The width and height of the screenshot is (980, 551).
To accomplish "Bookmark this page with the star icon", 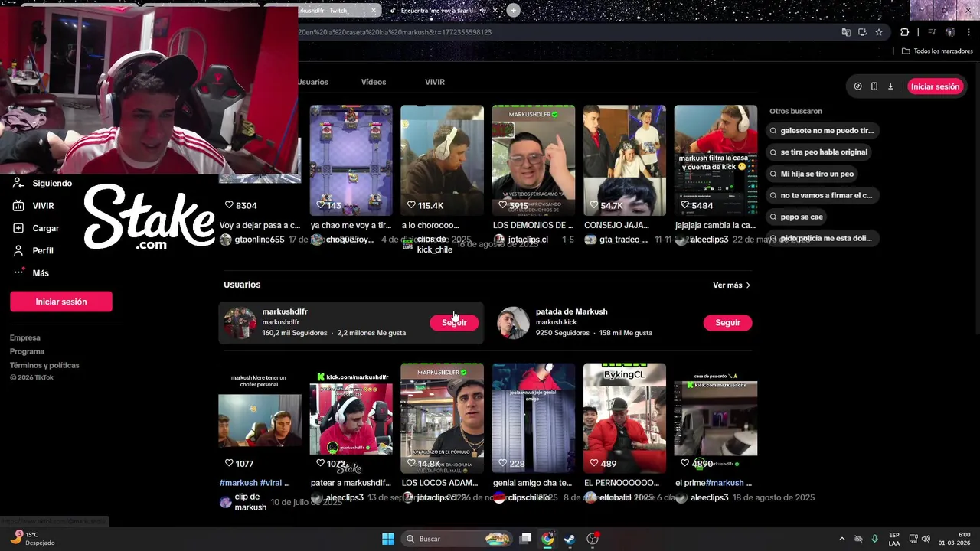I will click(x=879, y=32).
